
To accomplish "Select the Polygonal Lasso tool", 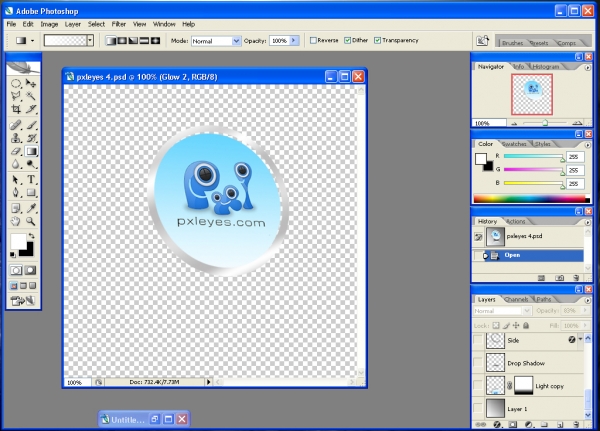I will tap(16, 96).
